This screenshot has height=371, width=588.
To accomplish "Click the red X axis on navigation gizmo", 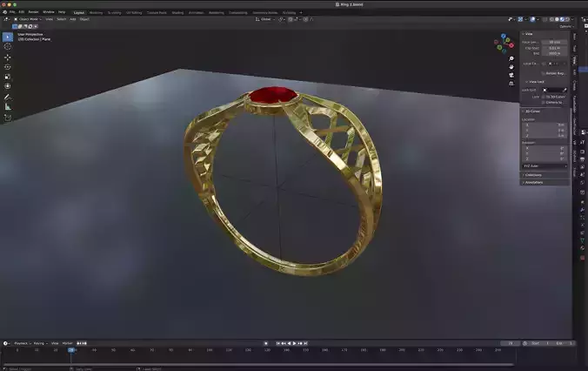I will [x=511, y=45].
